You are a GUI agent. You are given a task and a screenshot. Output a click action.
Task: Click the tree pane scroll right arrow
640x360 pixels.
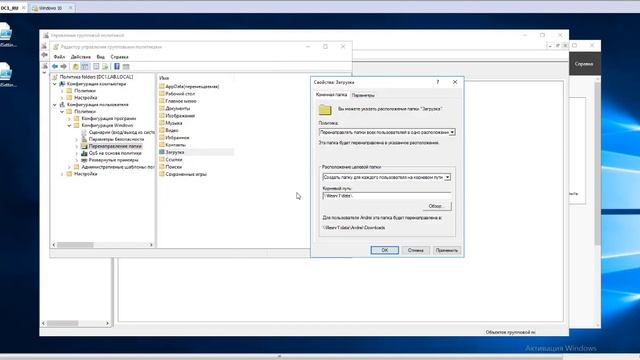(151, 245)
